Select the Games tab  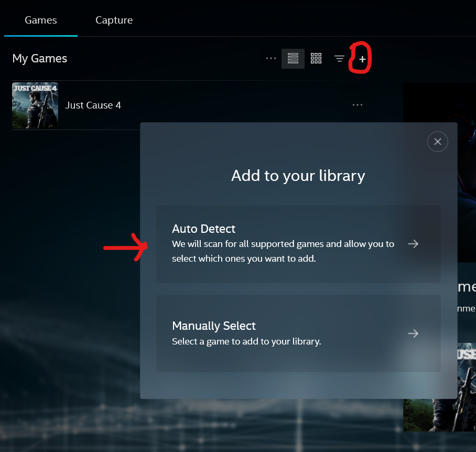point(40,20)
